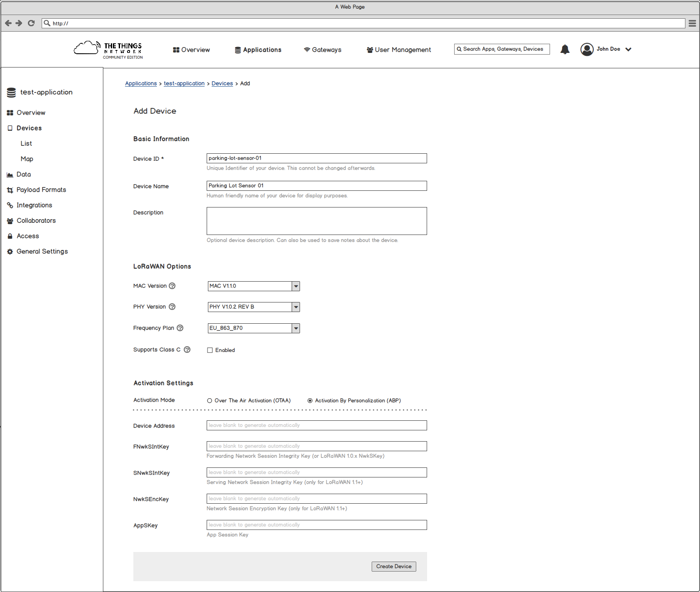
Task: Click The Things Network cloud logo
Action: (x=86, y=47)
